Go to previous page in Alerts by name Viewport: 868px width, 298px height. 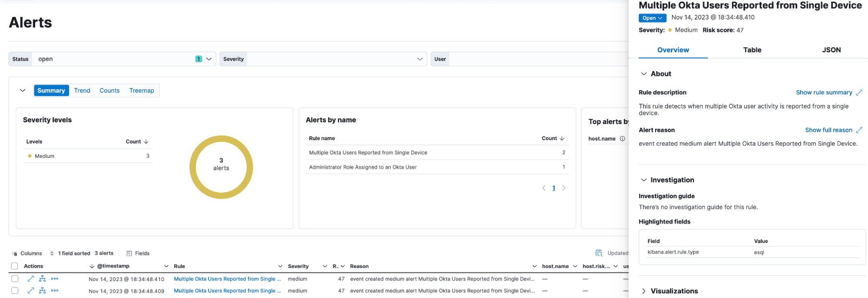tap(544, 188)
